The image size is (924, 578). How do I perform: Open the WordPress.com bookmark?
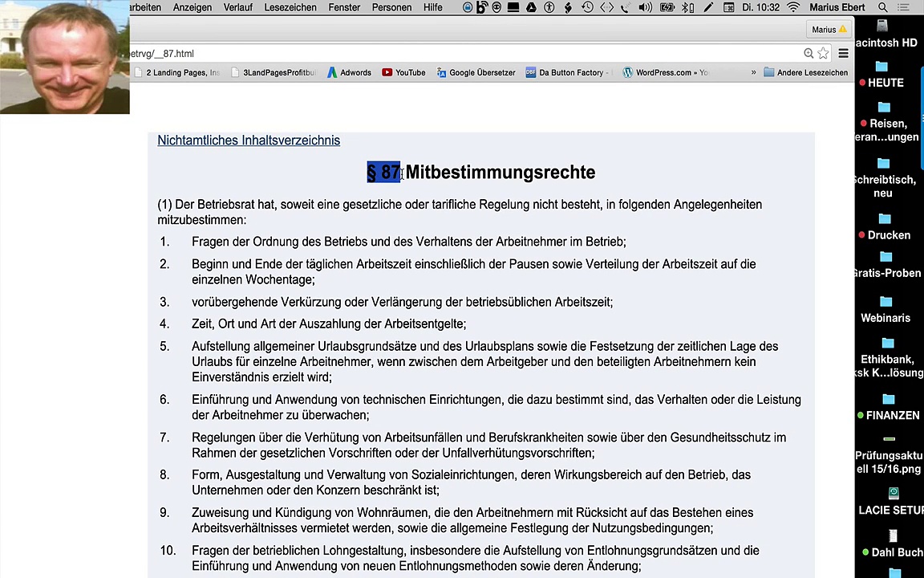coord(665,72)
